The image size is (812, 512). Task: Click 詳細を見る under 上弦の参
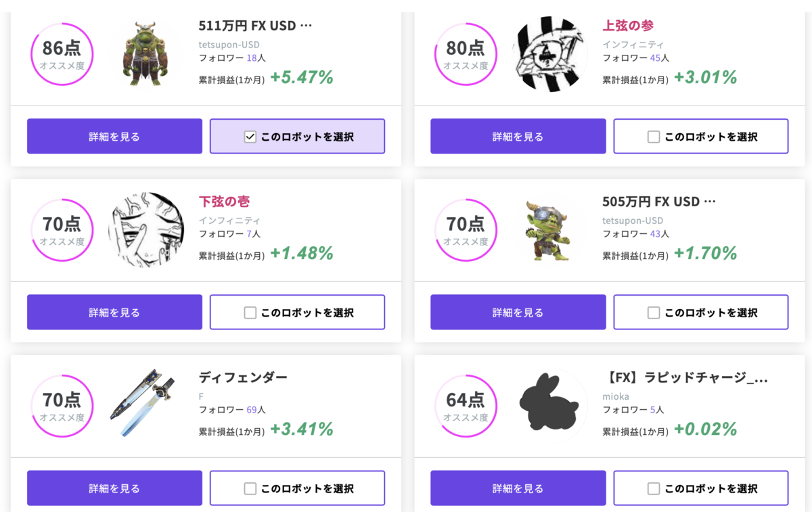pos(518,137)
